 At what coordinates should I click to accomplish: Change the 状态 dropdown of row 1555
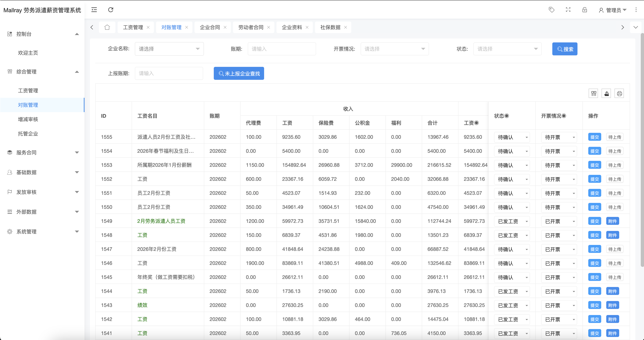pyautogui.click(x=512, y=137)
